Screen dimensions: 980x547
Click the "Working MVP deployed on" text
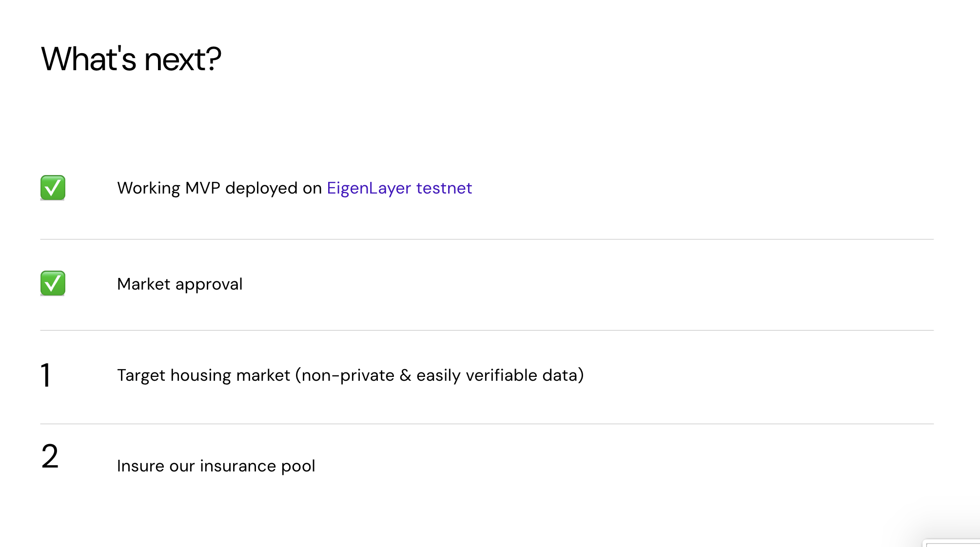219,188
